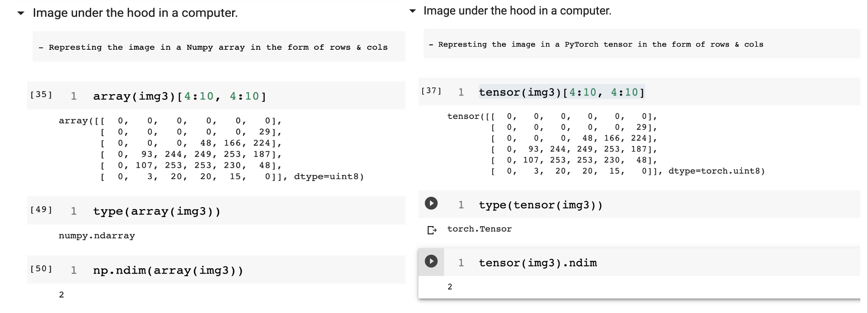Run the type(tensor(img3)) cell
868x313 pixels.
click(431, 204)
